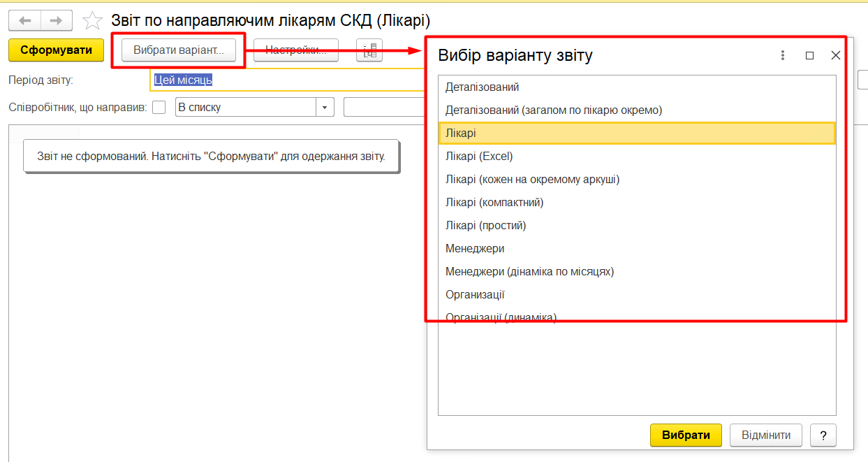This screenshot has width=868, height=462.
Task: Click the report structure icon in toolbar
Action: click(369, 50)
